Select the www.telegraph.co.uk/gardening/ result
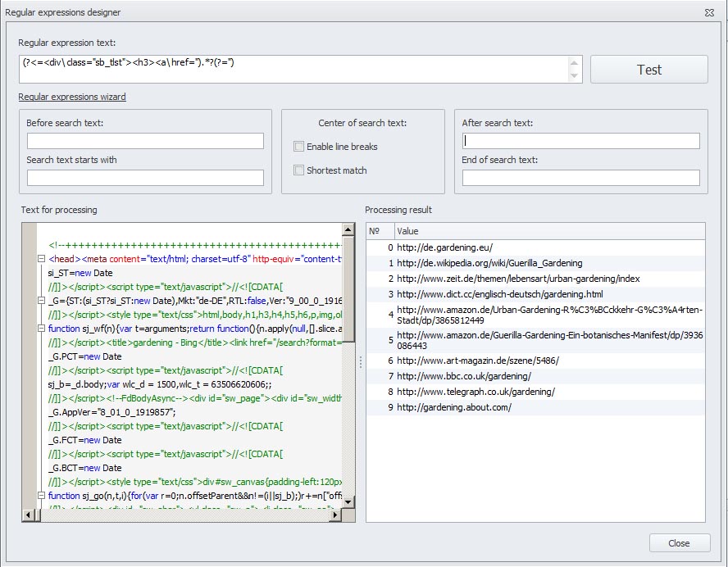Image resolution: width=728 pixels, height=567 pixels. pyautogui.click(x=536, y=392)
